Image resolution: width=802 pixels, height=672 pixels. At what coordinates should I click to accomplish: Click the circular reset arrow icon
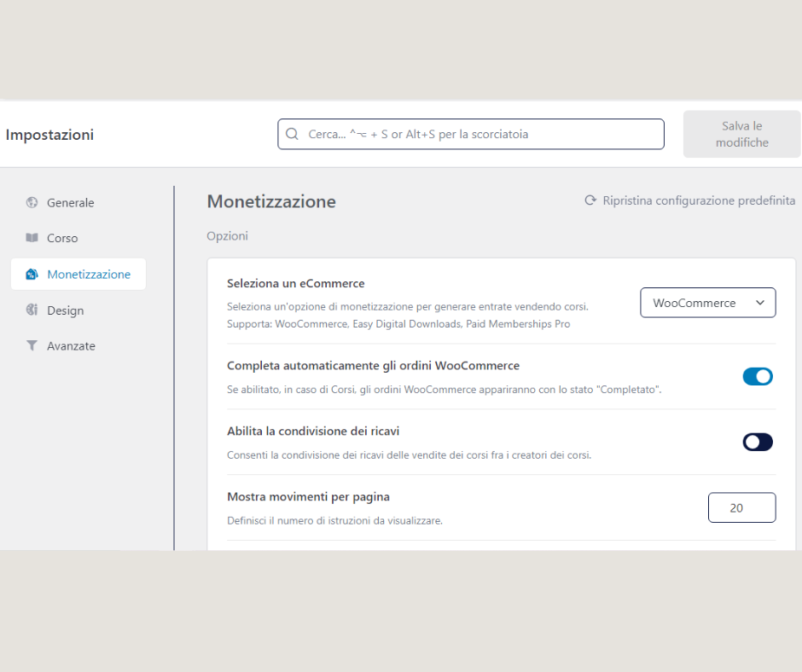[x=590, y=201]
